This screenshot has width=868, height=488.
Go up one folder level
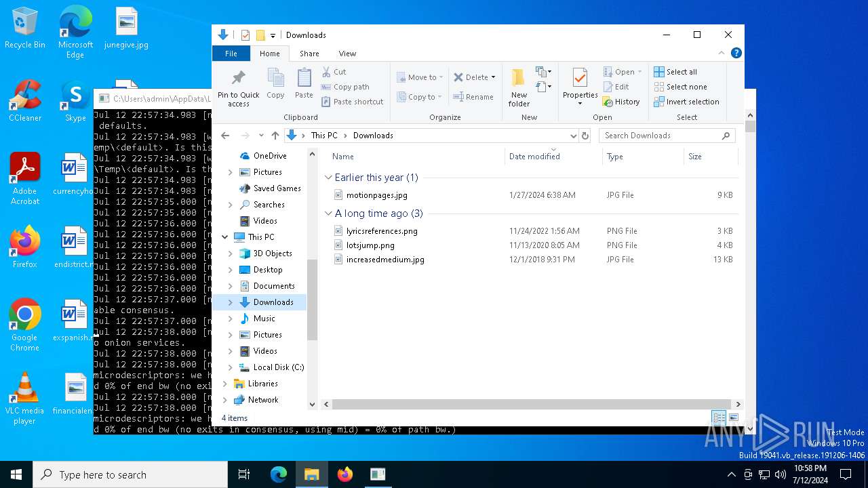[x=275, y=136]
